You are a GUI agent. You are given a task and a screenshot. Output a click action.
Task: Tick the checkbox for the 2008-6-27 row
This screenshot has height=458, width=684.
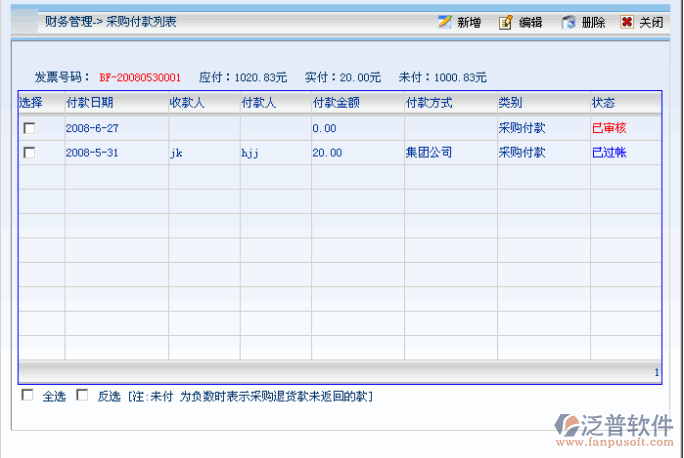pyautogui.click(x=29, y=128)
